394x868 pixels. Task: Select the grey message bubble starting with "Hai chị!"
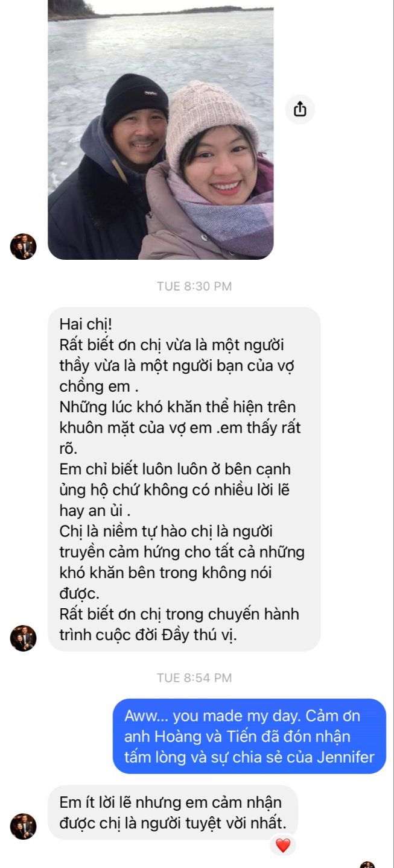184,479
